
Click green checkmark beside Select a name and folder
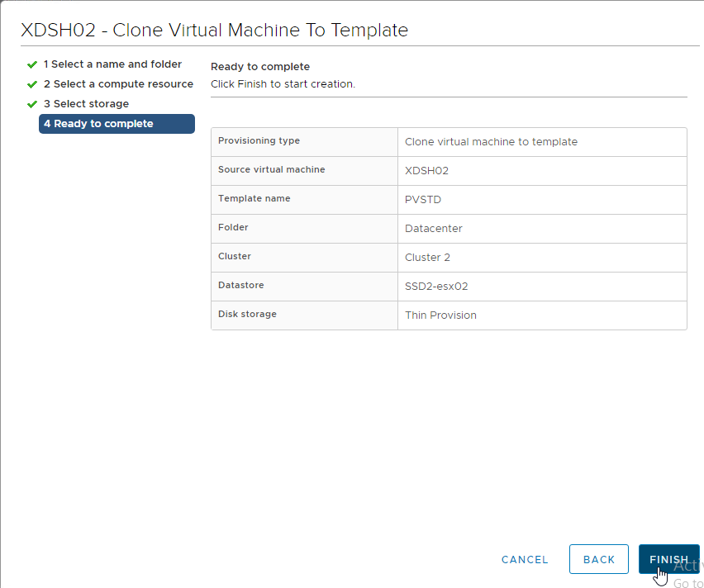tap(32, 64)
